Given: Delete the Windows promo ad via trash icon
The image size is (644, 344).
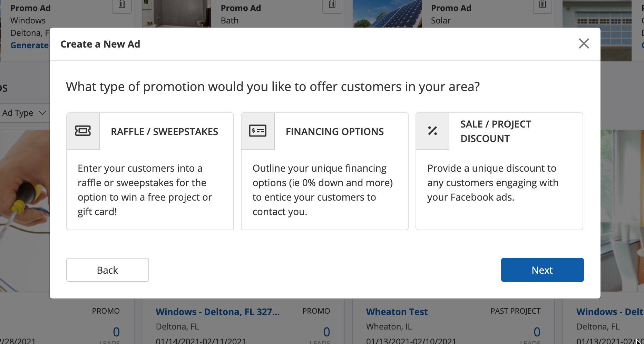Looking at the screenshot, I should [x=122, y=5].
